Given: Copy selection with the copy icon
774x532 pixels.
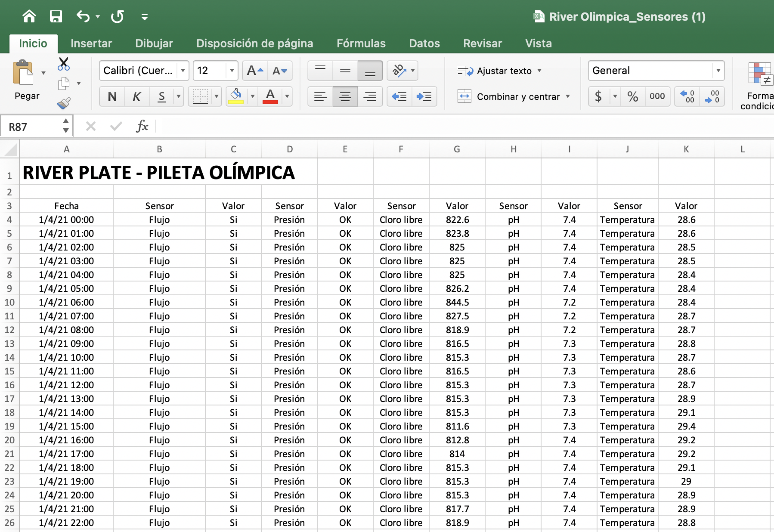Looking at the screenshot, I should [x=64, y=83].
